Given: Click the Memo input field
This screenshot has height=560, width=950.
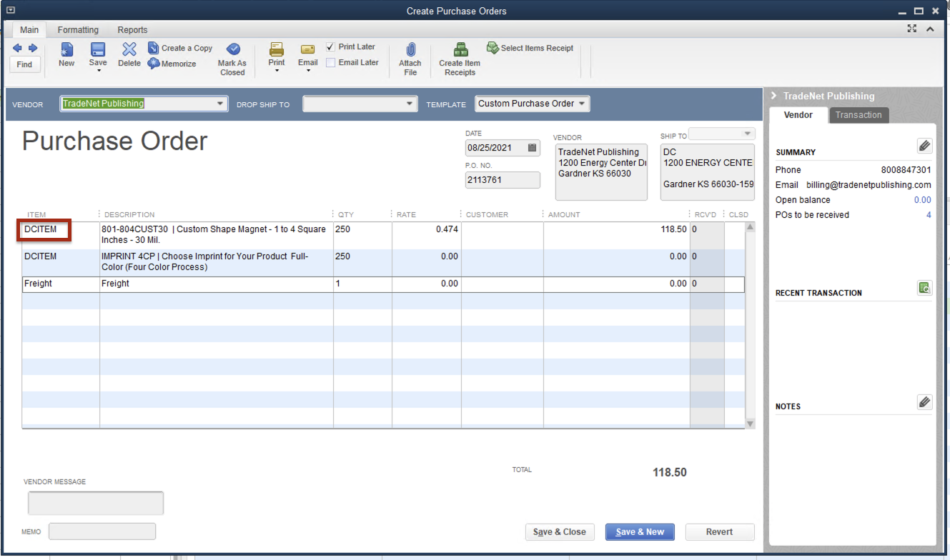Looking at the screenshot, I should click(102, 531).
